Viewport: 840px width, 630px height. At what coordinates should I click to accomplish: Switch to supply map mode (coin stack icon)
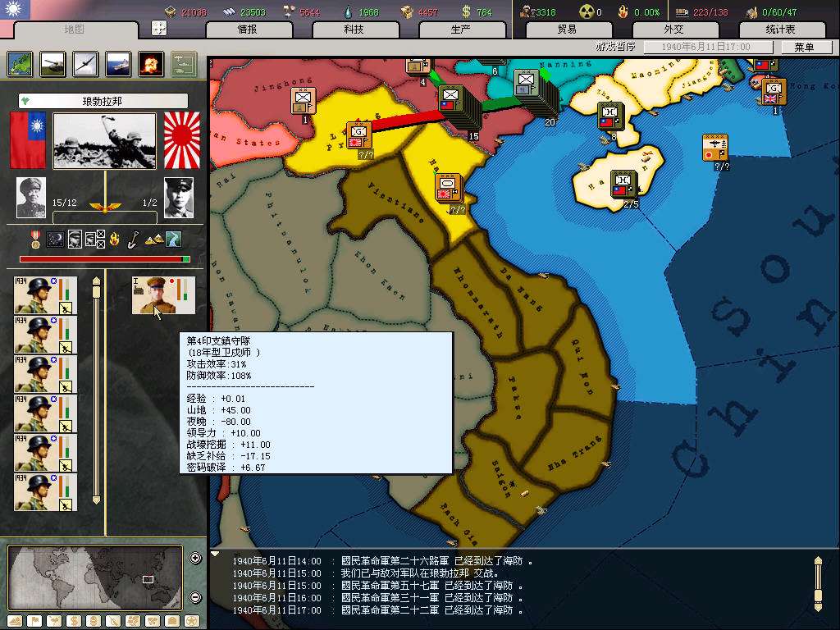pyautogui.click(x=94, y=621)
